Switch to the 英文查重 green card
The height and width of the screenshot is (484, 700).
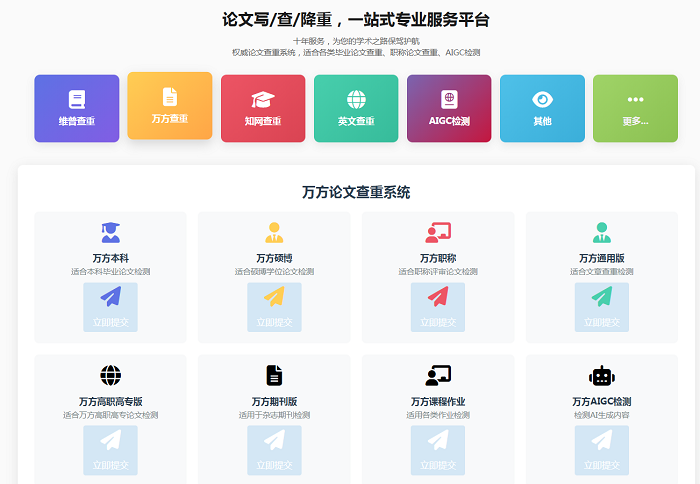point(356,108)
